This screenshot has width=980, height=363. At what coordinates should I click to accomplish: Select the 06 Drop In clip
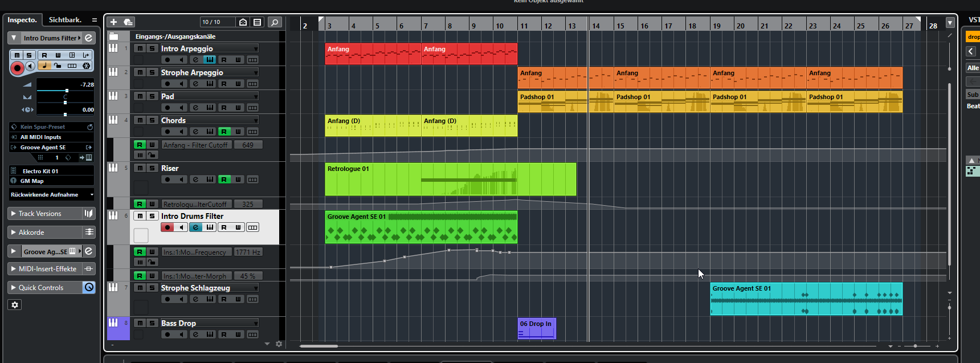pos(536,328)
